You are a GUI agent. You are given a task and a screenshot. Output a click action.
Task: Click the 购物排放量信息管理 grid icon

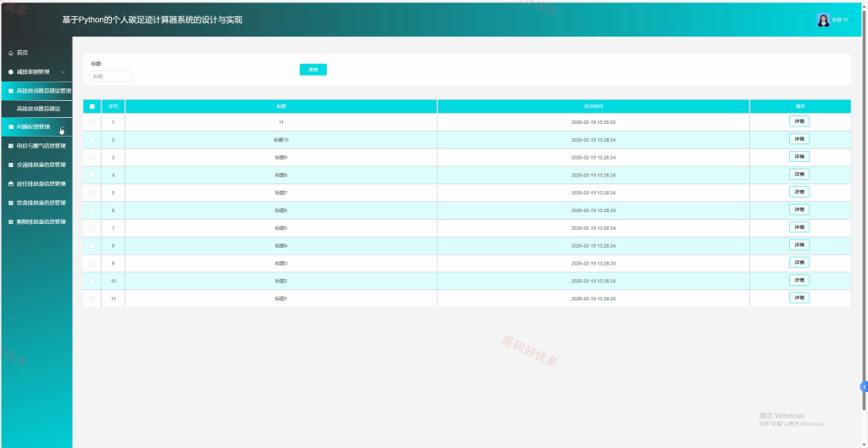click(x=10, y=221)
